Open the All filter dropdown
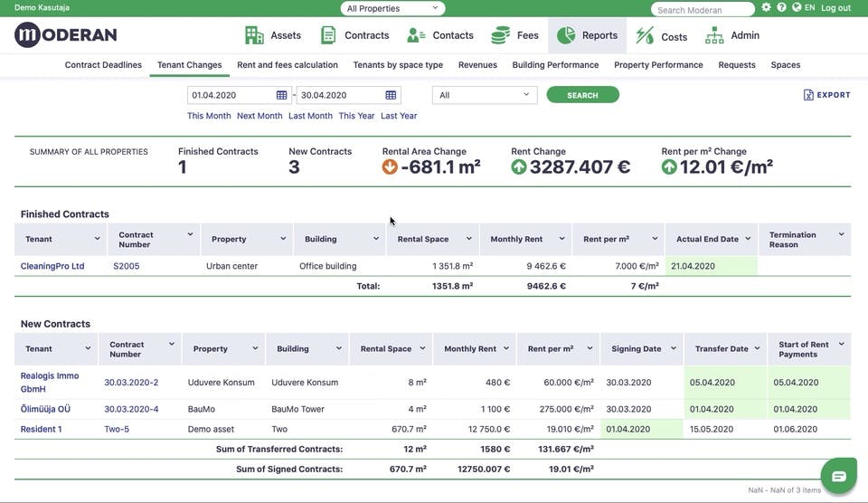This screenshot has width=868, height=503. pos(485,95)
